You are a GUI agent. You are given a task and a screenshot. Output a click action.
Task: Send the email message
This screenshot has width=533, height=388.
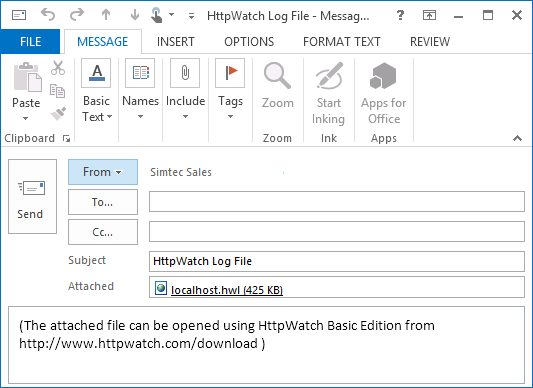(32, 197)
